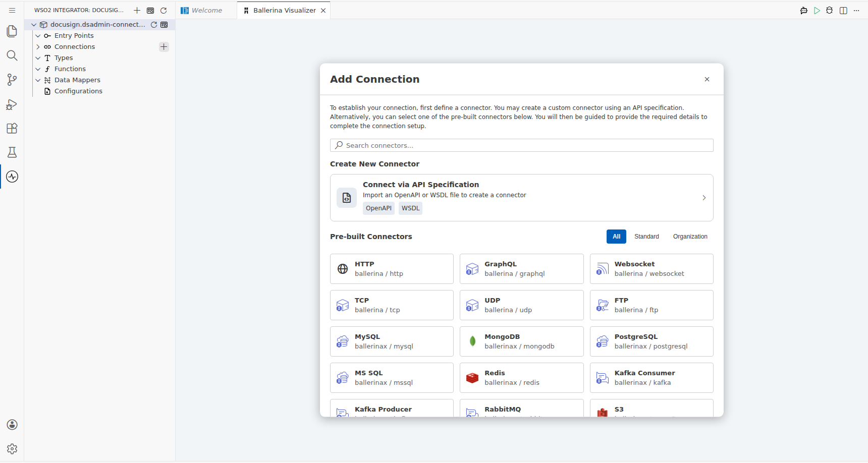Open the Manage gear icon
The image size is (868, 463).
12,449
